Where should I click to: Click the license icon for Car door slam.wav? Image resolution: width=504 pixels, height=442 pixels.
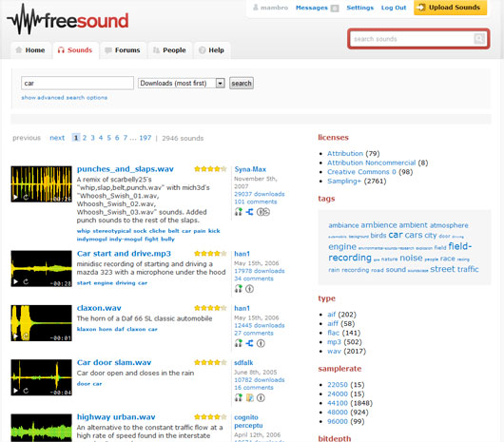pyautogui.click(x=261, y=397)
